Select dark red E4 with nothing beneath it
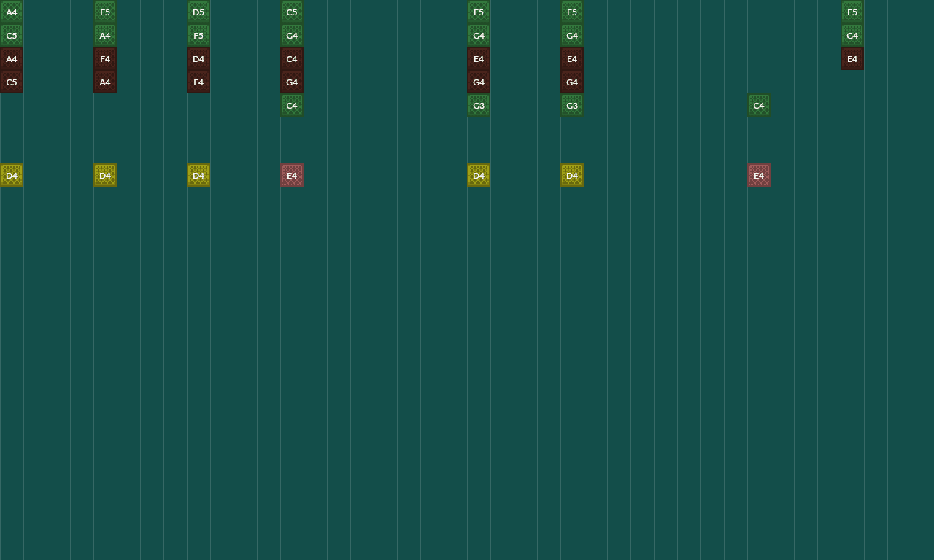 coord(852,58)
